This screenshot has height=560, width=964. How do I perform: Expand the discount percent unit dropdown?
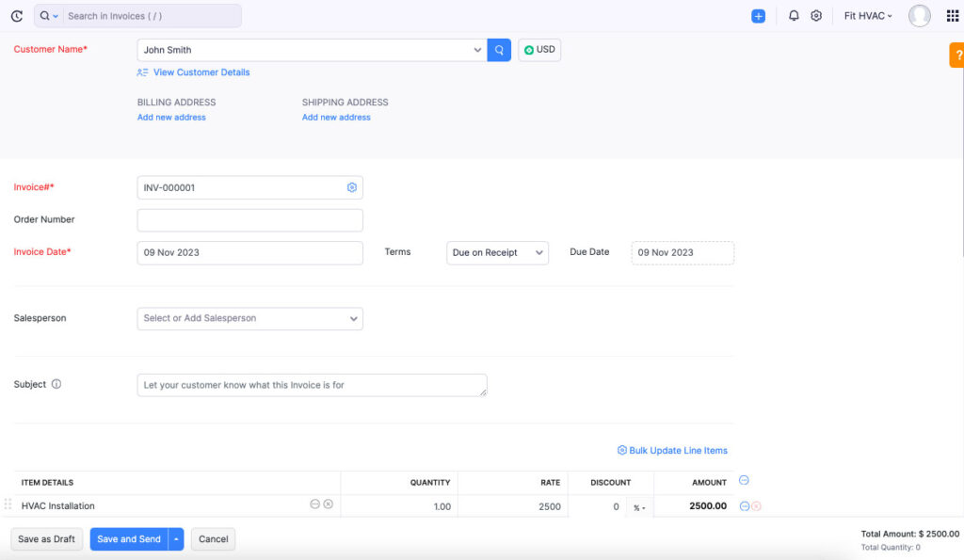click(x=637, y=505)
